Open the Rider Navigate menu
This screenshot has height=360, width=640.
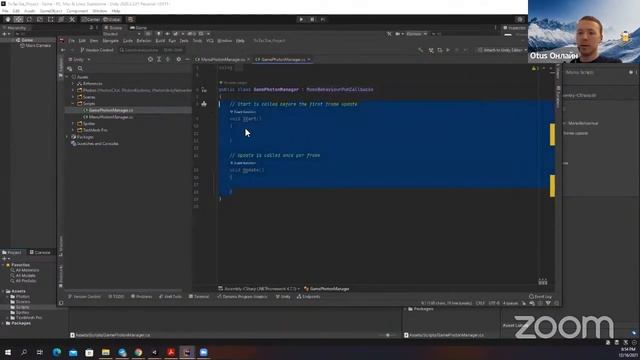click(x=110, y=41)
